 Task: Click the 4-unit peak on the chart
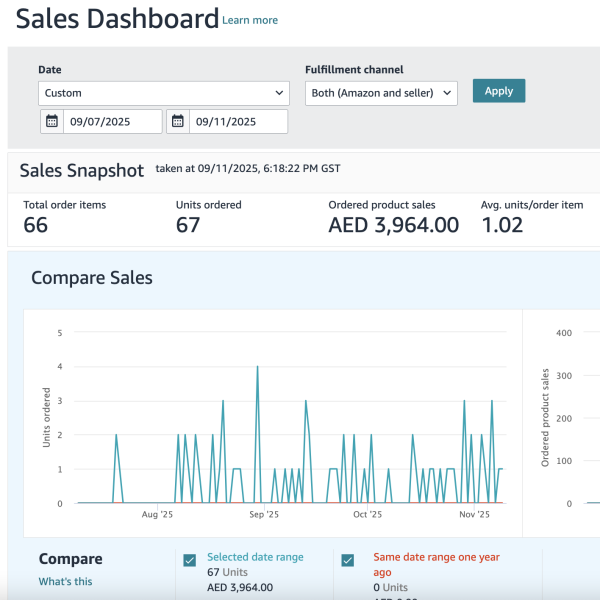[258, 367]
